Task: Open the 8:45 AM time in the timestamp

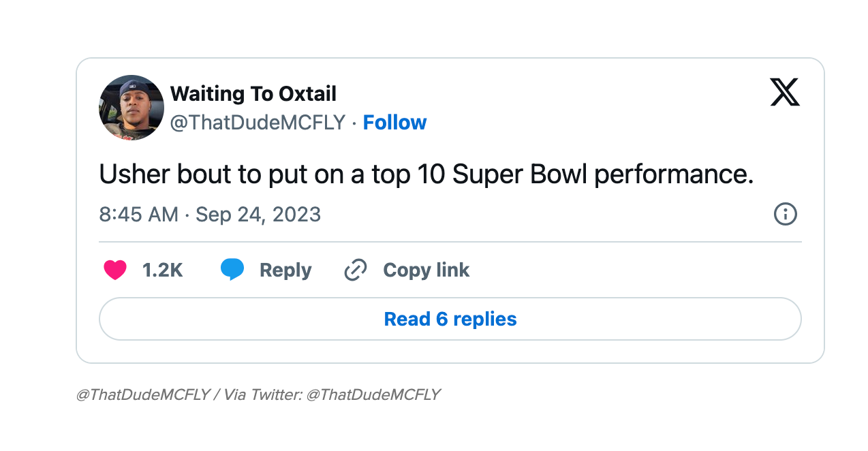Action: (x=139, y=215)
